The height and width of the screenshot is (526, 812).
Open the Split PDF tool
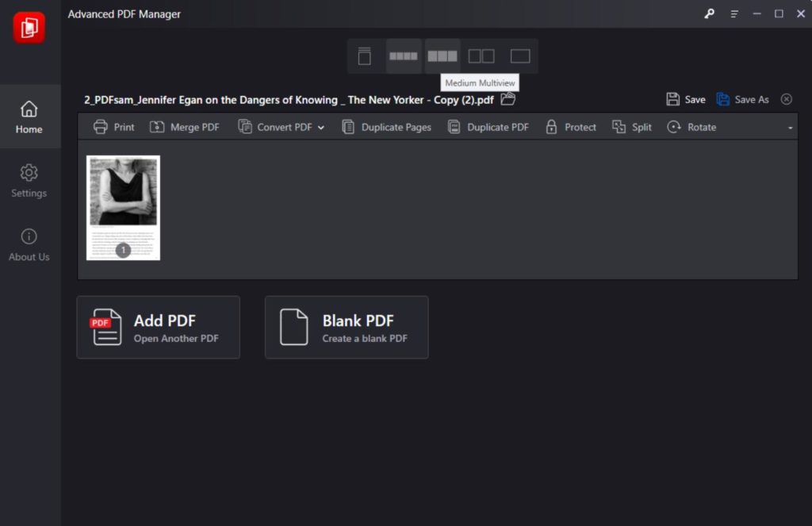click(632, 127)
